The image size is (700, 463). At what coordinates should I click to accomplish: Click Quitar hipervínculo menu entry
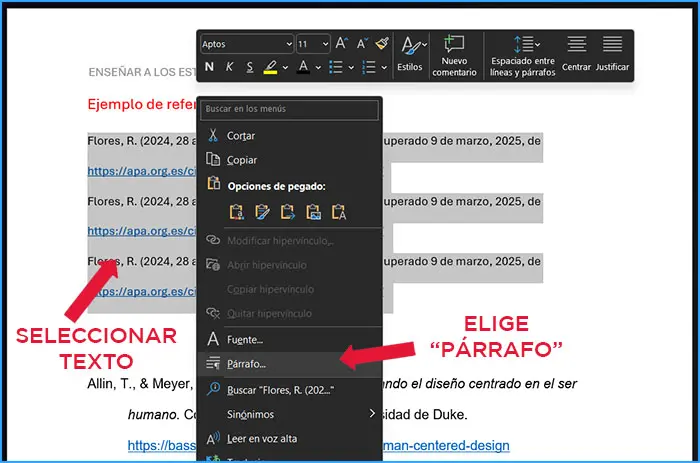(x=289, y=313)
